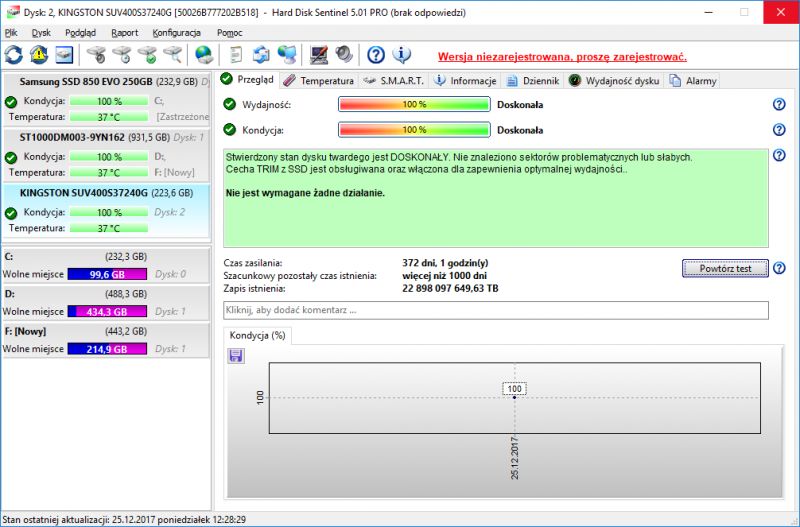The image size is (800, 527).
Task: Switch to the Temperatura tab
Action: [x=318, y=81]
